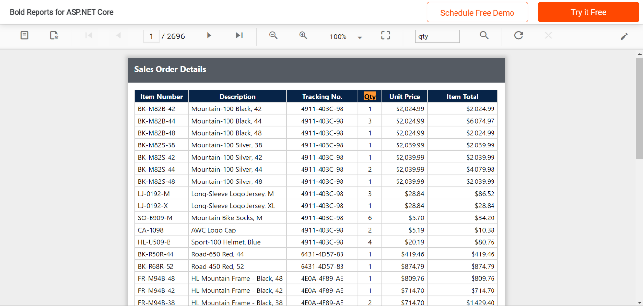The image size is (644, 307).
Task: Select the zoom in magnifier icon
Action: (x=303, y=36)
